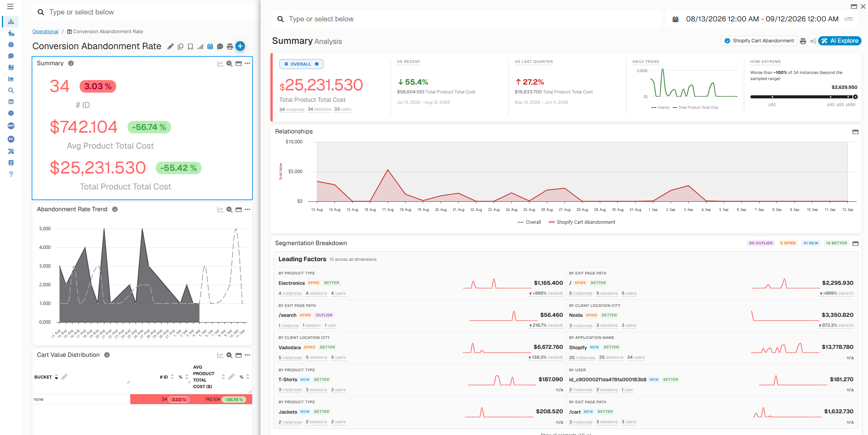Open the comments bubble icon beside the title

[x=220, y=47]
